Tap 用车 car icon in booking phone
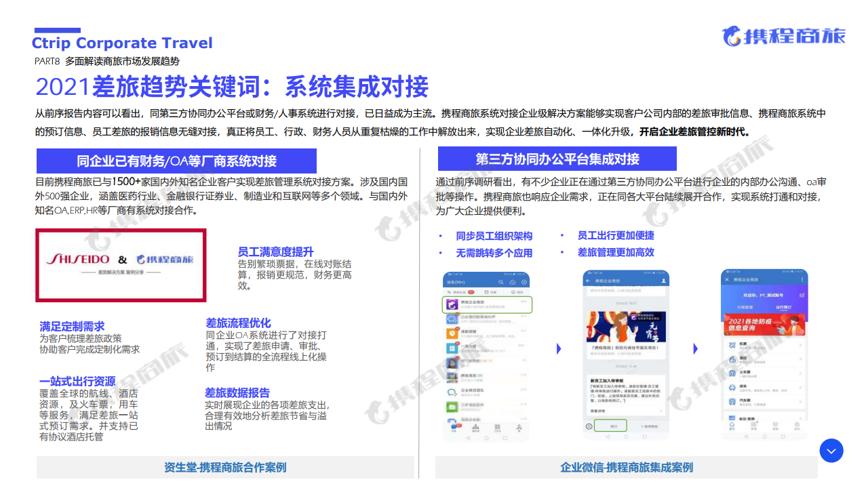 tap(732, 388)
